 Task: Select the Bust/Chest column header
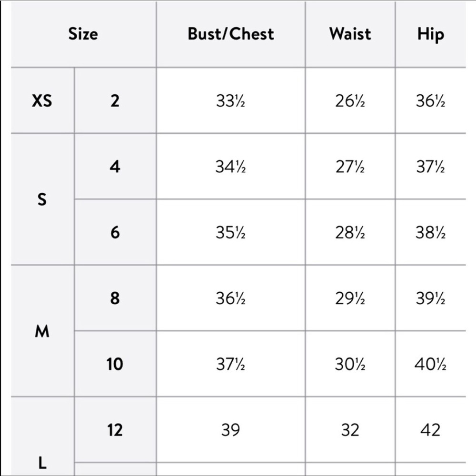pos(231,34)
